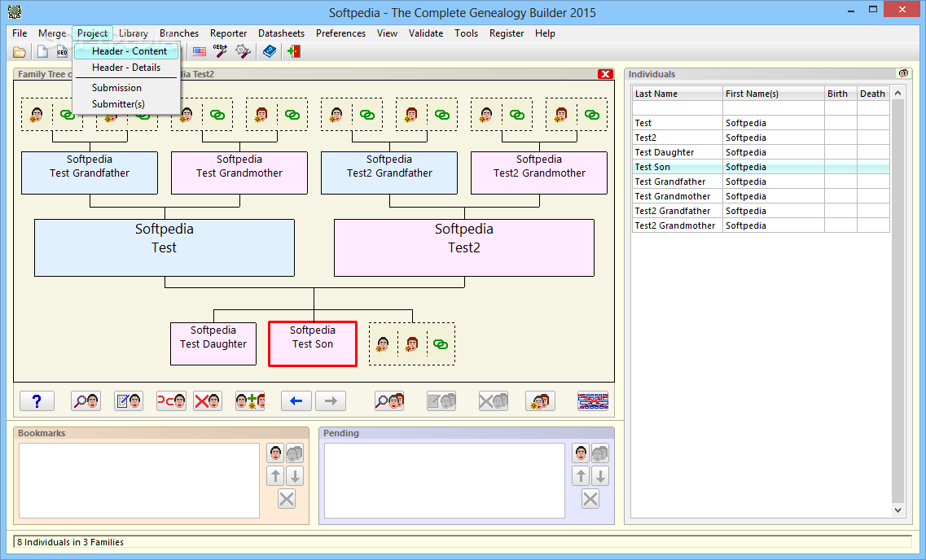Move Bookmarks entry up
Image resolution: width=926 pixels, height=560 pixels.
click(x=276, y=475)
